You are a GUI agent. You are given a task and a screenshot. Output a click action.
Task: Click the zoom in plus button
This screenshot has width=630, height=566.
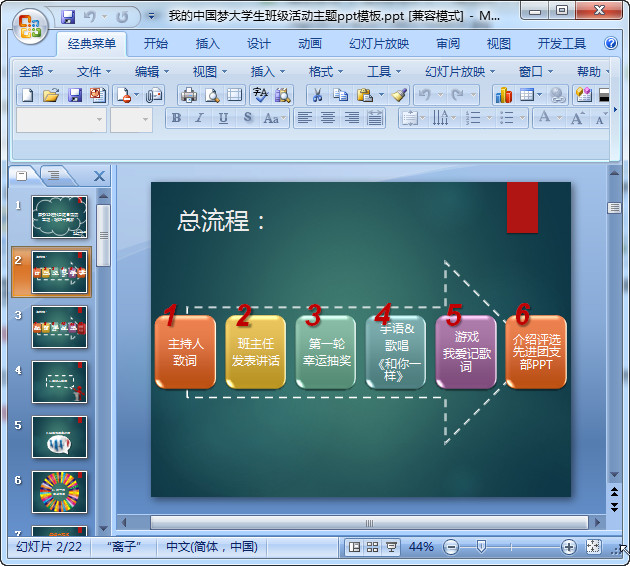coord(569,547)
